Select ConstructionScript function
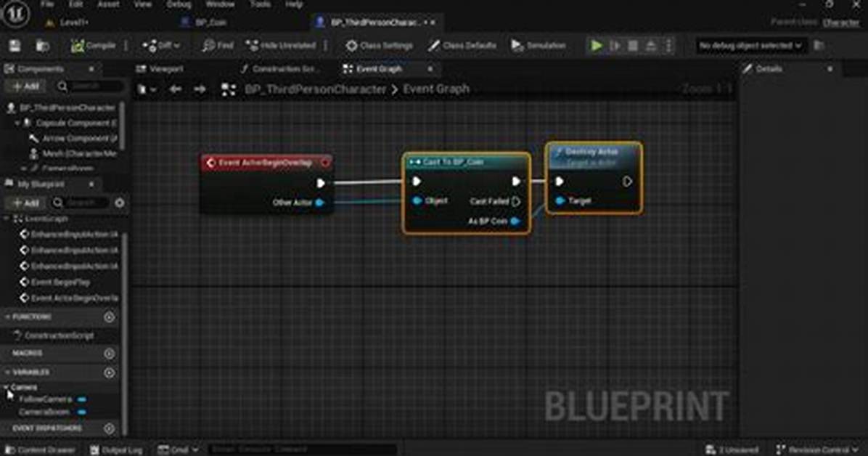The width and height of the screenshot is (868, 456). [x=60, y=335]
